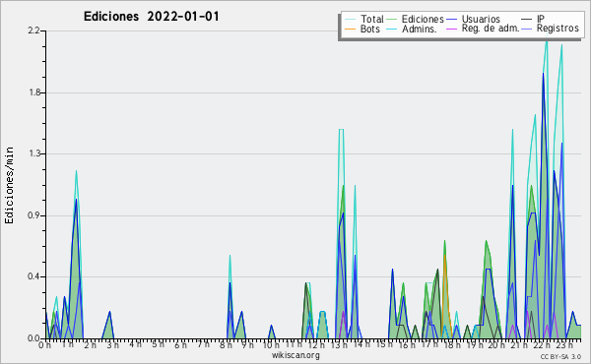Image resolution: width=591 pixels, height=364 pixels.
Task: Click the 'IP' legend label
Action: (x=541, y=19)
